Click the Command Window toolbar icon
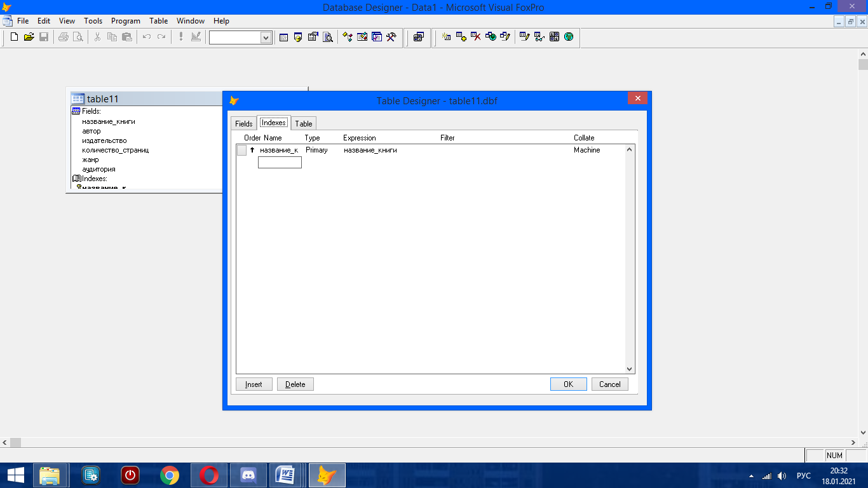 (283, 37)
